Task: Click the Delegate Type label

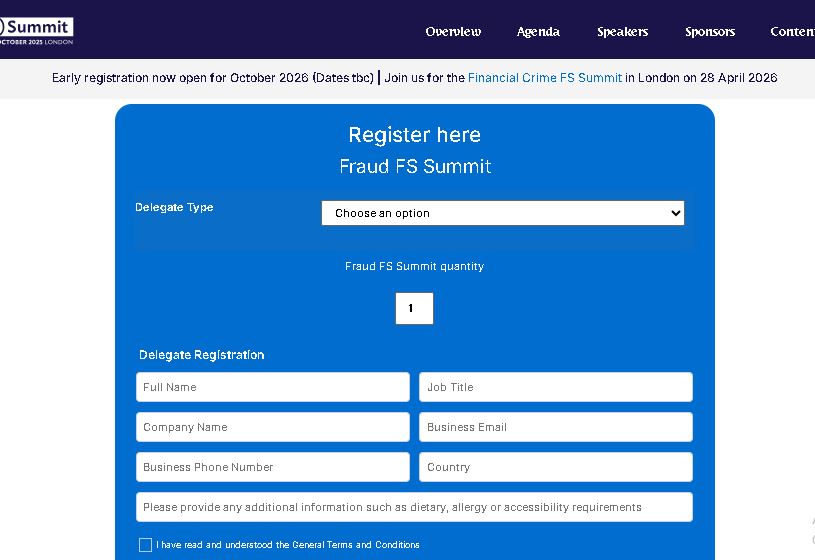Action: (174, 208)
